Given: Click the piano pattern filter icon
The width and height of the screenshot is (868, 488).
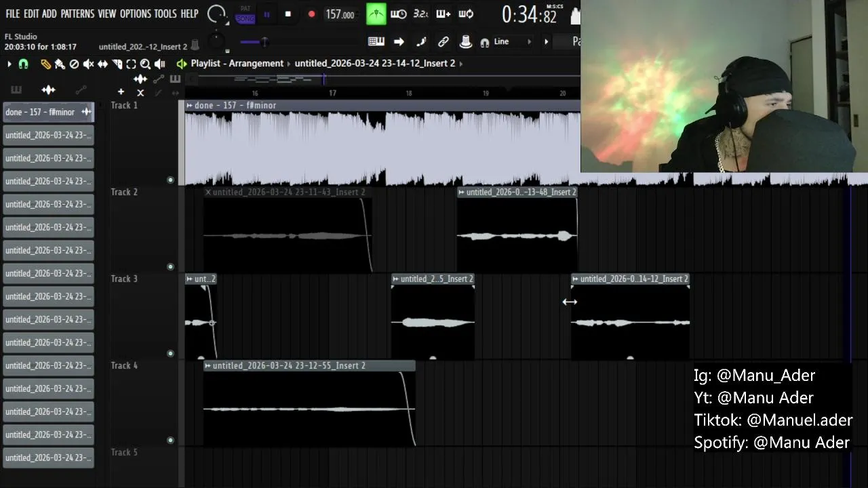Looking at the screenshot, I should [x=16, y=90].
